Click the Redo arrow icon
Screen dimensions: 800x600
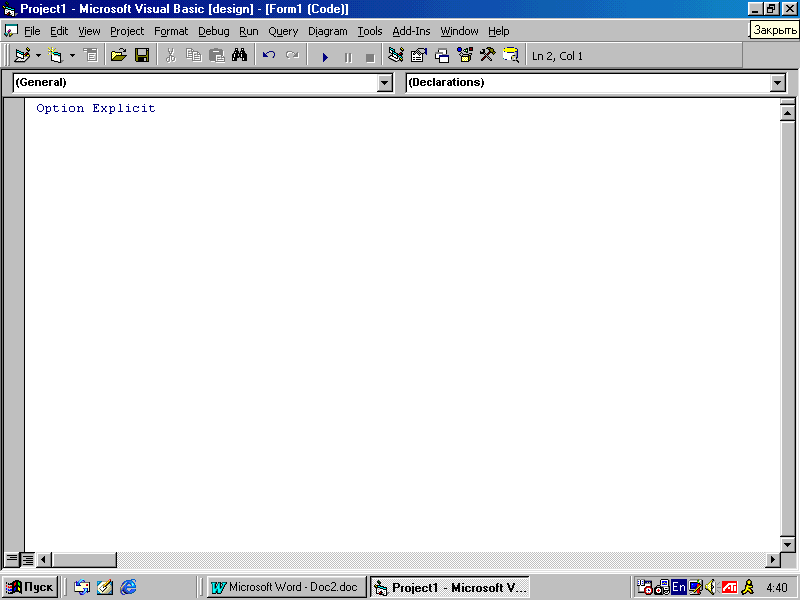[x=292, y=55]
